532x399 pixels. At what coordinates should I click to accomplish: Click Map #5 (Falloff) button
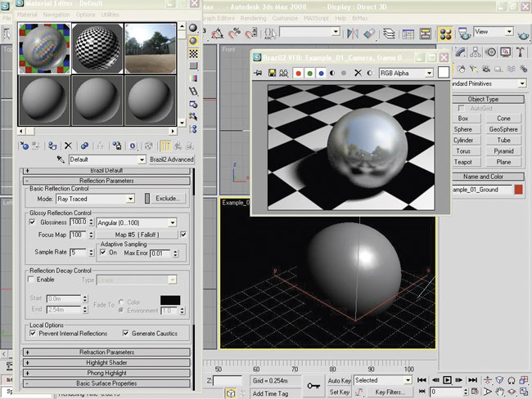tap(137, 235)
